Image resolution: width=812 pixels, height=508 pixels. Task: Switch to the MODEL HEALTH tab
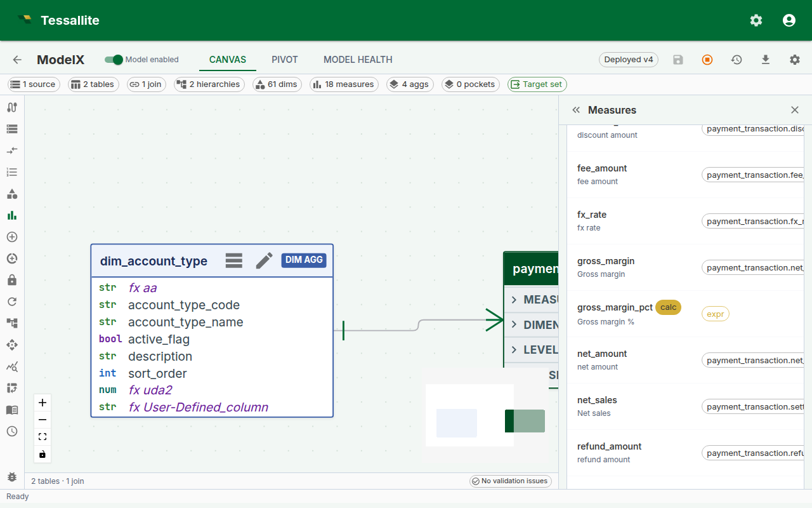(358, 60)
